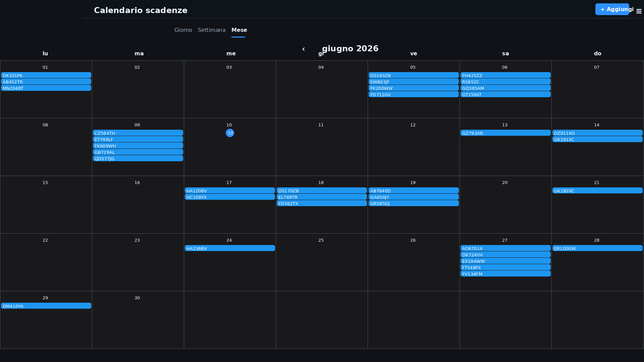Open deadline GK191XC

pos(597,139)
